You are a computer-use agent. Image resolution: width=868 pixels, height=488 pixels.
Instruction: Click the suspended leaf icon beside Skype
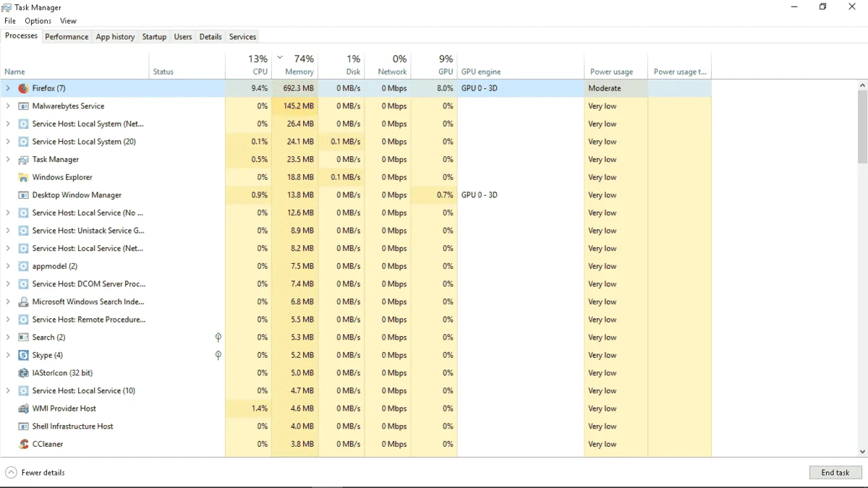[218, 355]
